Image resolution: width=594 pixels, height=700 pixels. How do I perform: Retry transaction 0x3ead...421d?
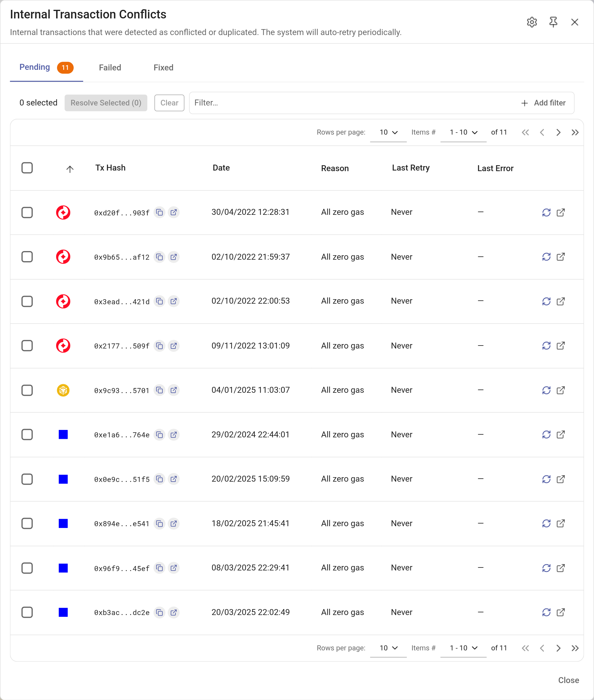coord(546,301)
